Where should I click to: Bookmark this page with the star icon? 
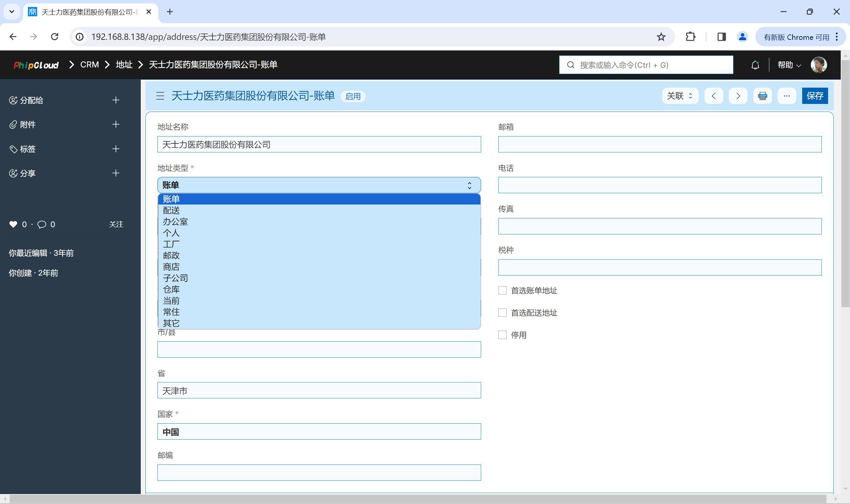(x=661, y=37)
